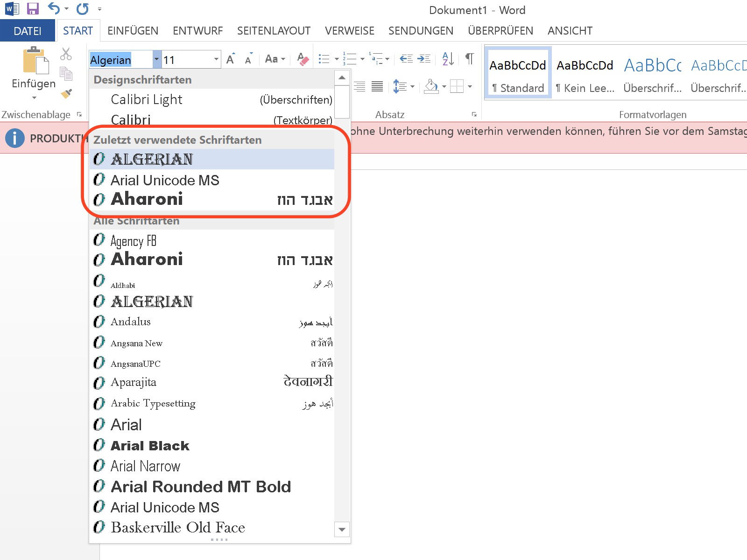Toggle justify text alignment
Image resolution: width=747 pixels, height=560 pixels.
377,86
